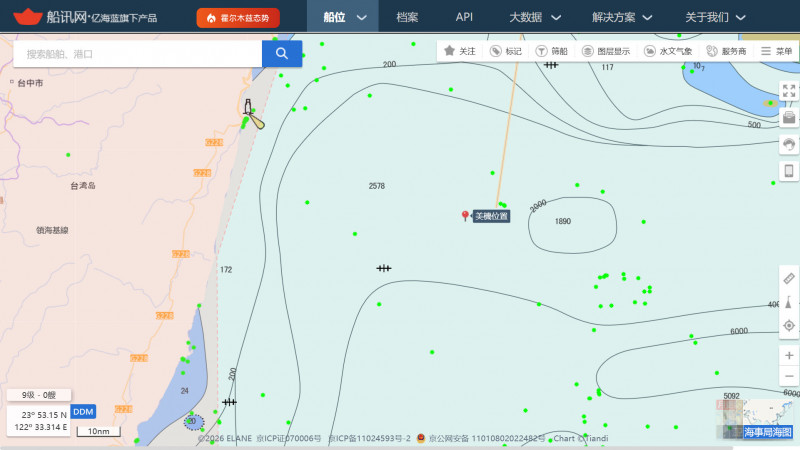Click the orange 霍尔木兹态势 button

(238, 18)
